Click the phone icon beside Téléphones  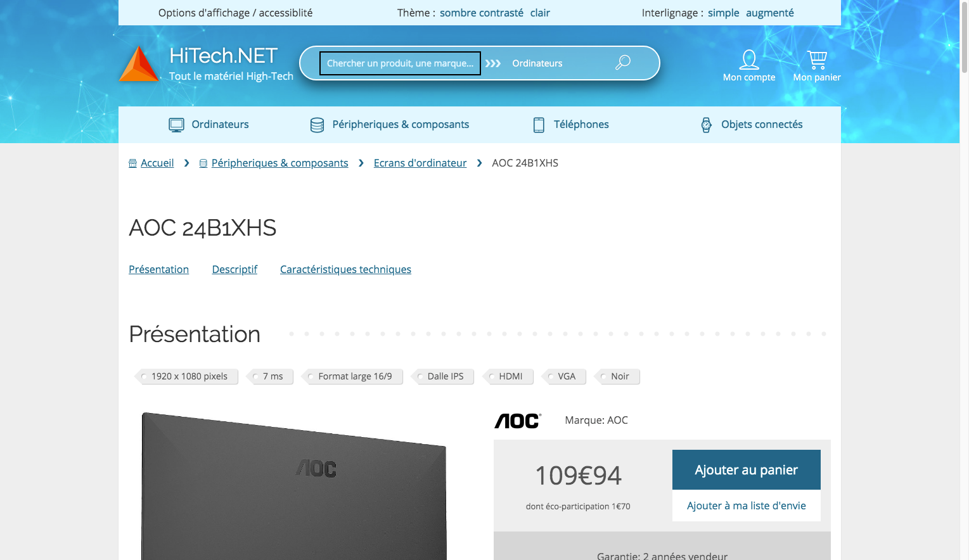coord(539,125)
